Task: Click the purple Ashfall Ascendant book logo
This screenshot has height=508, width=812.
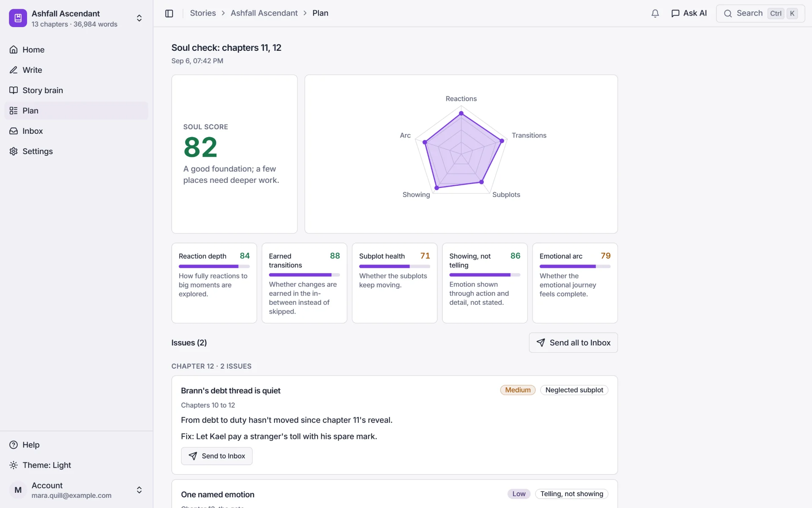Action: (x=18, y=18)
